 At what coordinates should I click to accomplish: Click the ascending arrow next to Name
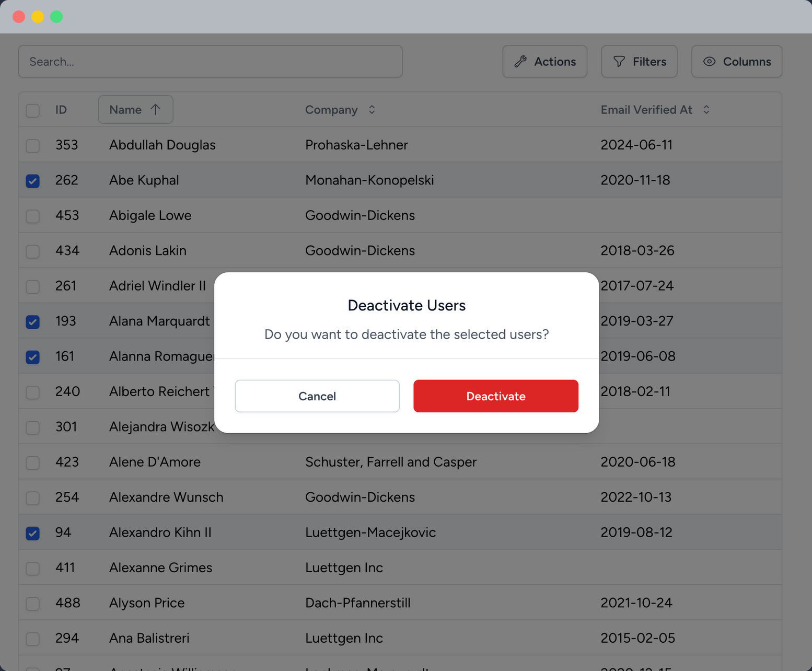[x=155, y=110]
